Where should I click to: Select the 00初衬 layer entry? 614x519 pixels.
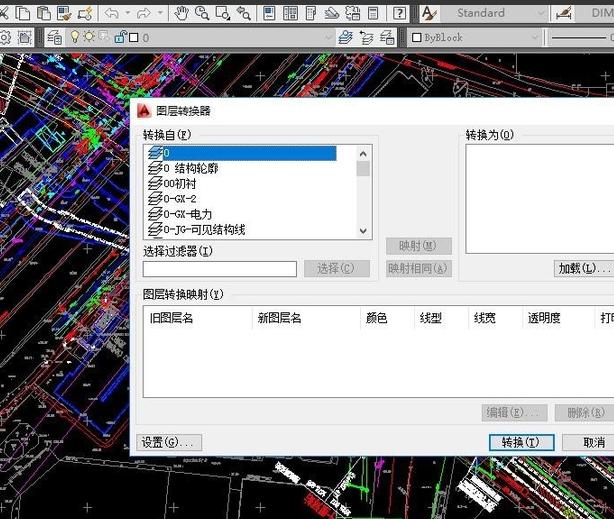tap(180, 184)
